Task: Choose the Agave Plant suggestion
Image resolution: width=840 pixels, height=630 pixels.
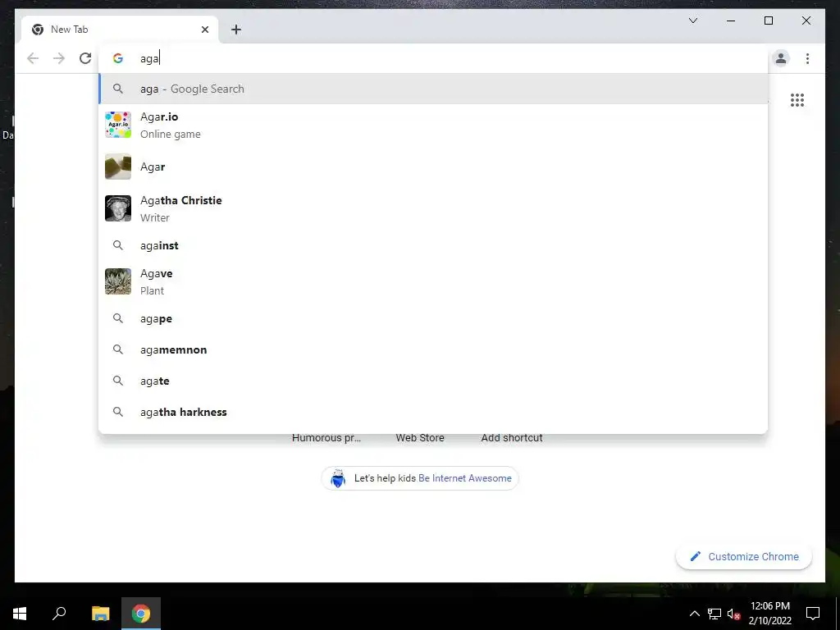Action: 433,281
